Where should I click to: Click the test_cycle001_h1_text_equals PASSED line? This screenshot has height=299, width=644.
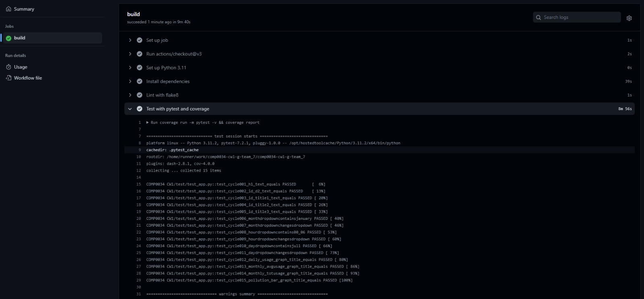click(x=236, y=184)
